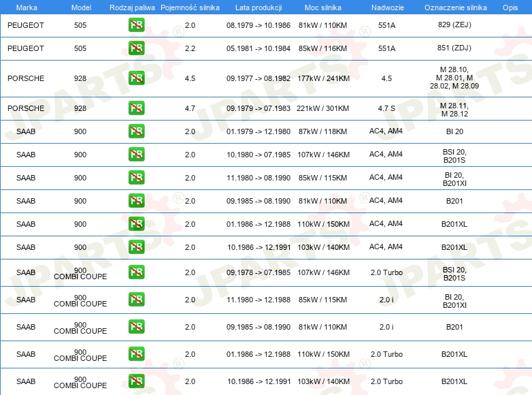
Task: Click fuel icon in Porsche 928 4.5 row
Action: [136, 78]
